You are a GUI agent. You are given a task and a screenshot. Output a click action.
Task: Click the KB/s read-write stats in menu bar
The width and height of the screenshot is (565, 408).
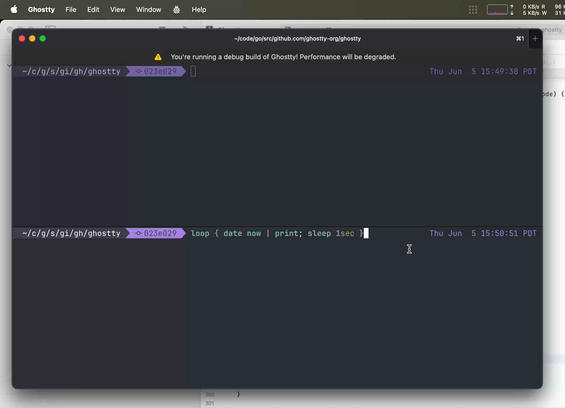point(534,10)
